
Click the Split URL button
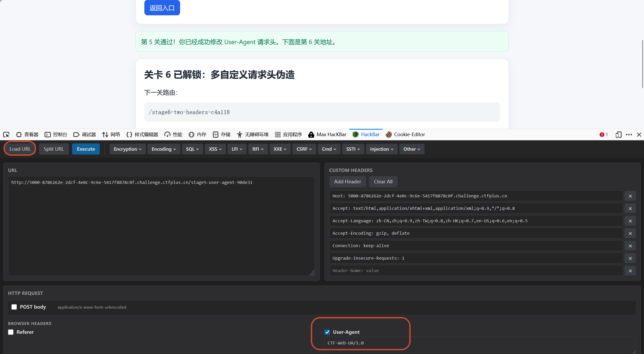(54, 149)
